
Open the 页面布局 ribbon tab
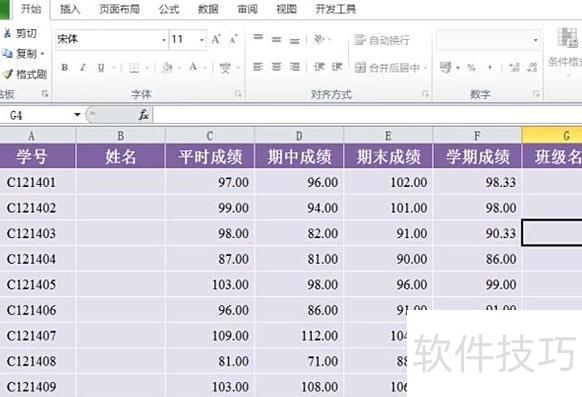pyautogui.click(x=120, y=9)
